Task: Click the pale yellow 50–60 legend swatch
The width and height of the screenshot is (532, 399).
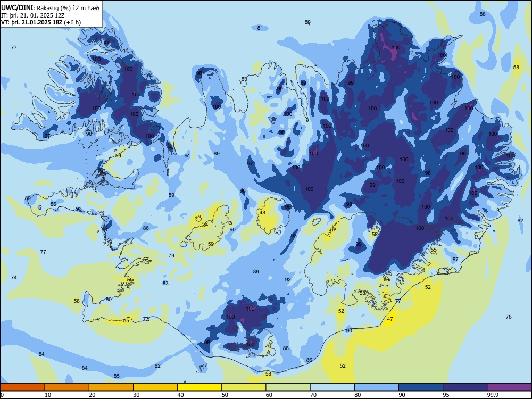Action: coord(244,387)
